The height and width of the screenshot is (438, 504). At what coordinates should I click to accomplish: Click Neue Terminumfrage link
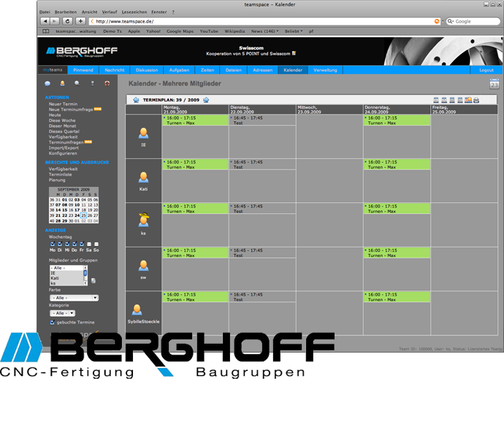(71, 109)
